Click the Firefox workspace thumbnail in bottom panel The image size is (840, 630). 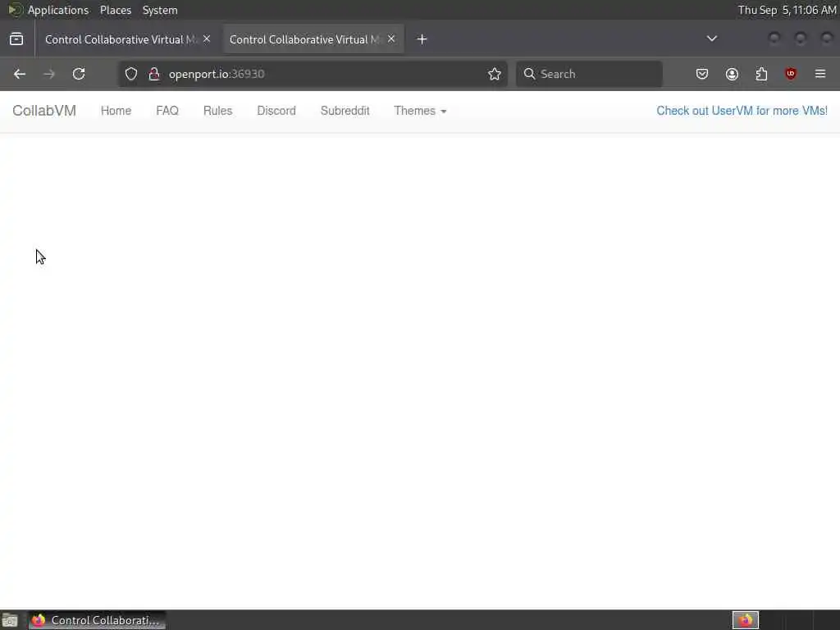pos(746,620)
